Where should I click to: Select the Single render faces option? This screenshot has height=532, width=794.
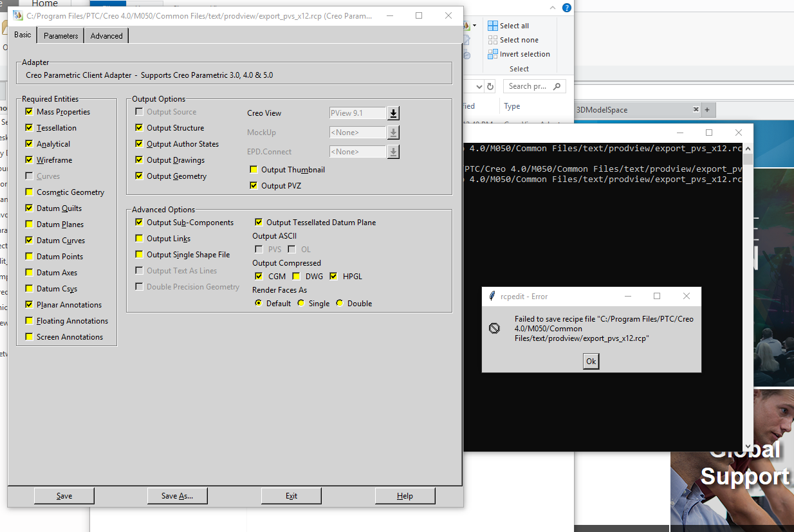pyautogui.click(x=300, y=303)
